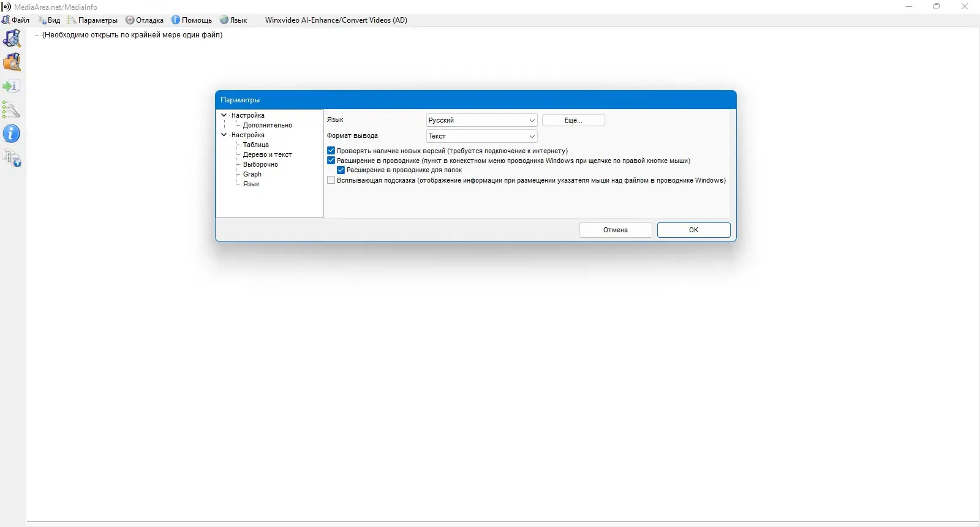Viewport: 980px width, 527px height.
Task: Click the 'Необходимо открыть по крайней мере один файл' text
Action: point(132,35)
